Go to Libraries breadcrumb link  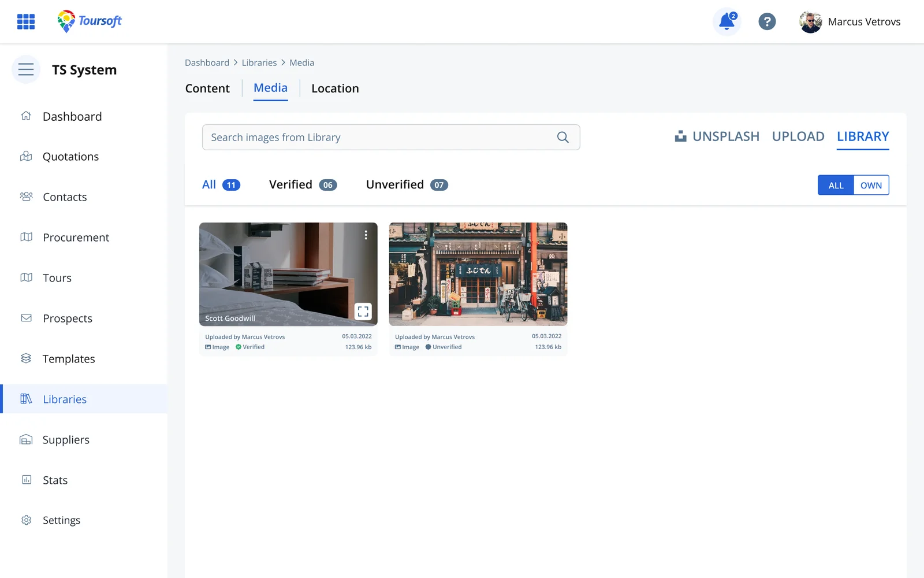259,62
